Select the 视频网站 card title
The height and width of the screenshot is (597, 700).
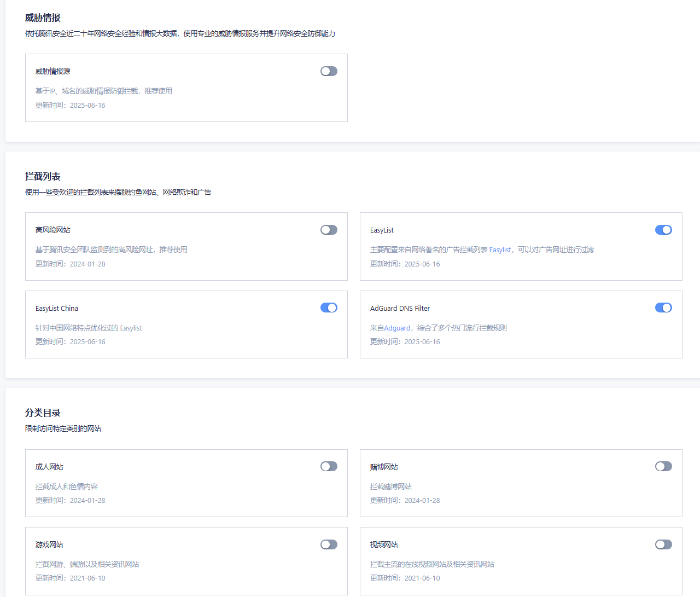coord(384,544)
